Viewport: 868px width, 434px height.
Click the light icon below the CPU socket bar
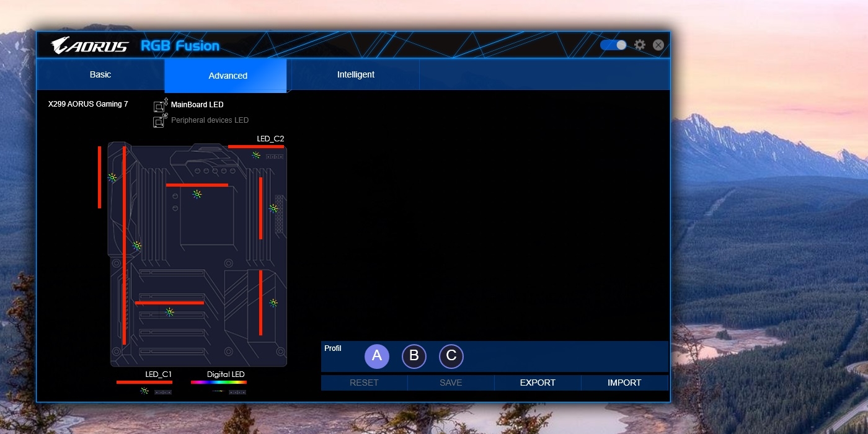[197, 194]
